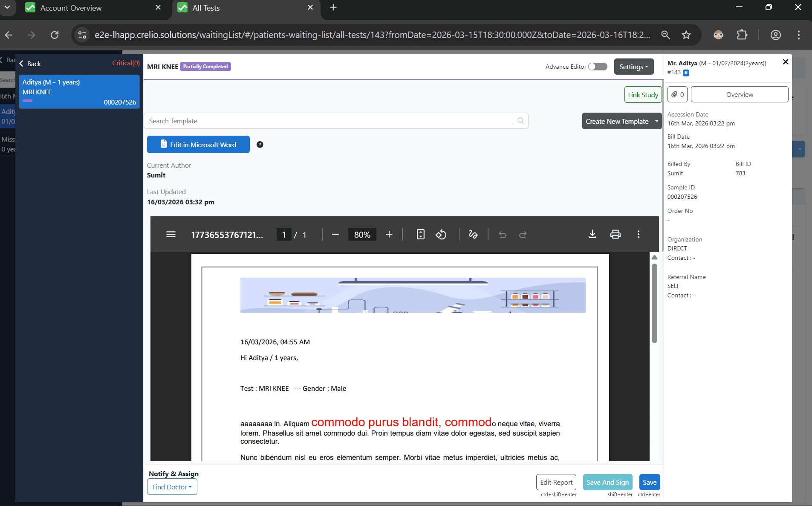The width and height of the screenshot is (812, 506).
Task: Click the Save button
Action: pos(650,482)
